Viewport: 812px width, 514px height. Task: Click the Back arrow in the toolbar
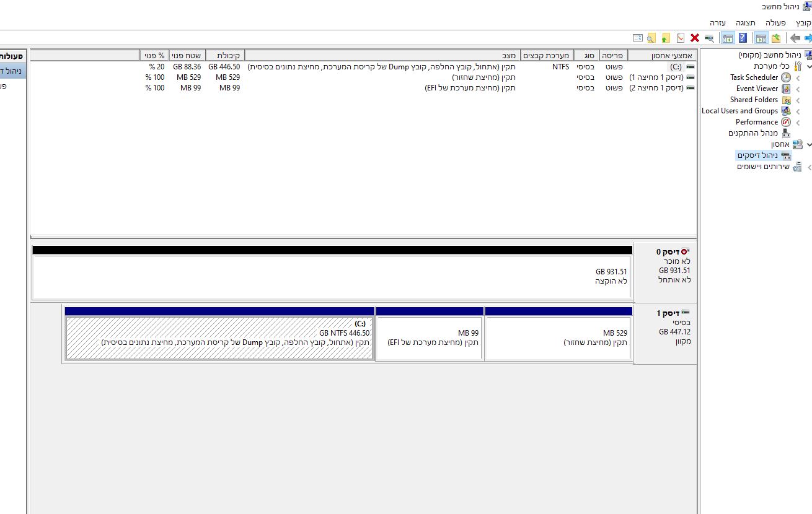(795, 38)
